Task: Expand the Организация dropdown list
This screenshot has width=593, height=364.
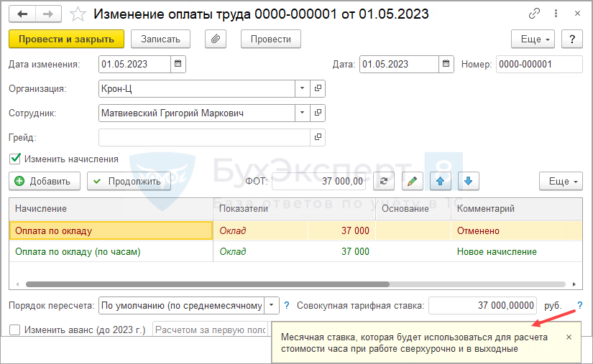Action: (x=302, y=88)
